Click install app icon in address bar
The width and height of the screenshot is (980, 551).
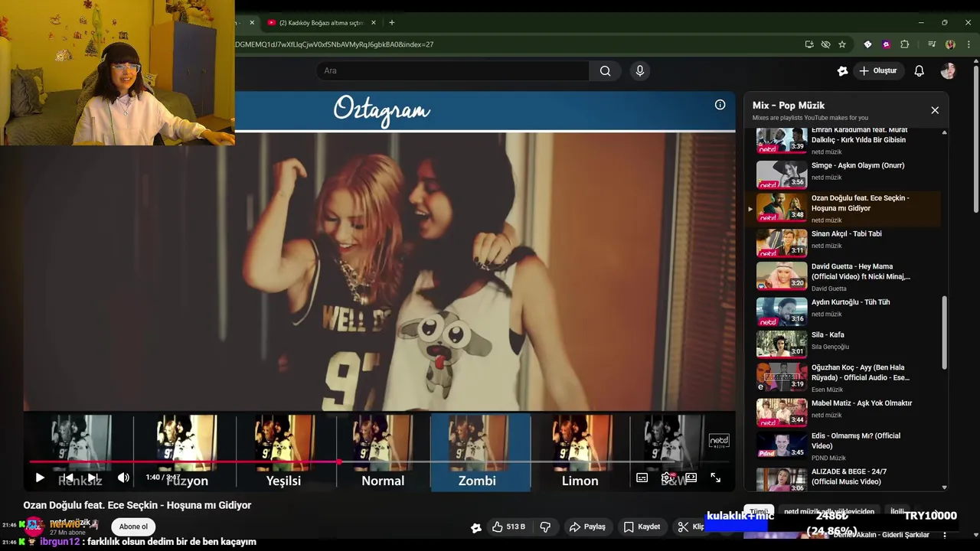tap(809, 44)
